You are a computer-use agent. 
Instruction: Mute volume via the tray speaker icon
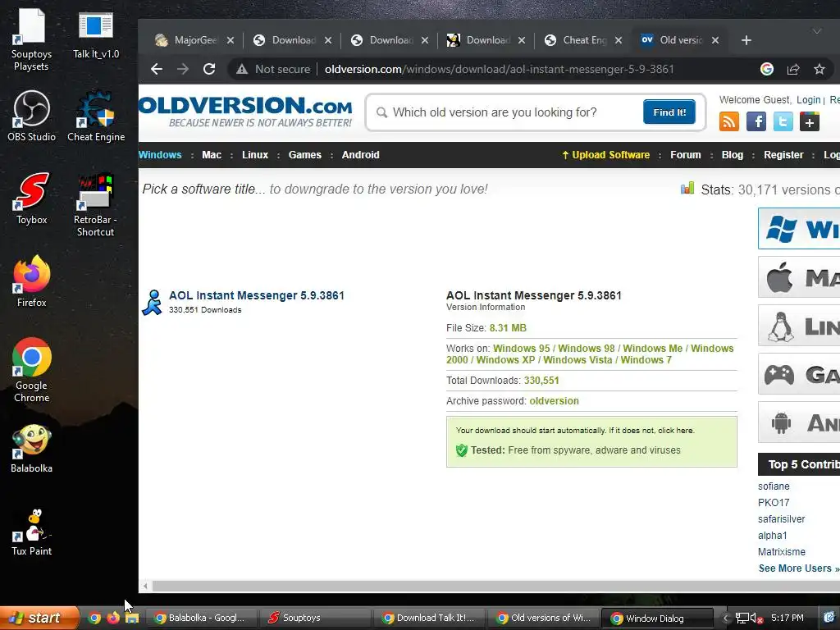tap(756, 618)
